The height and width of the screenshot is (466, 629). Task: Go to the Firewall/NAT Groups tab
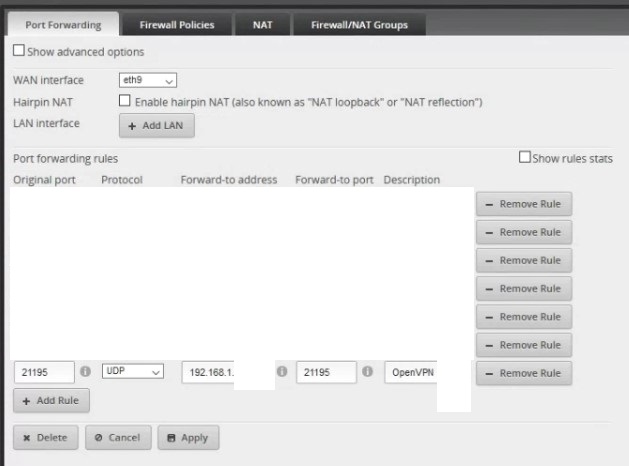click(x=359, y=25)
